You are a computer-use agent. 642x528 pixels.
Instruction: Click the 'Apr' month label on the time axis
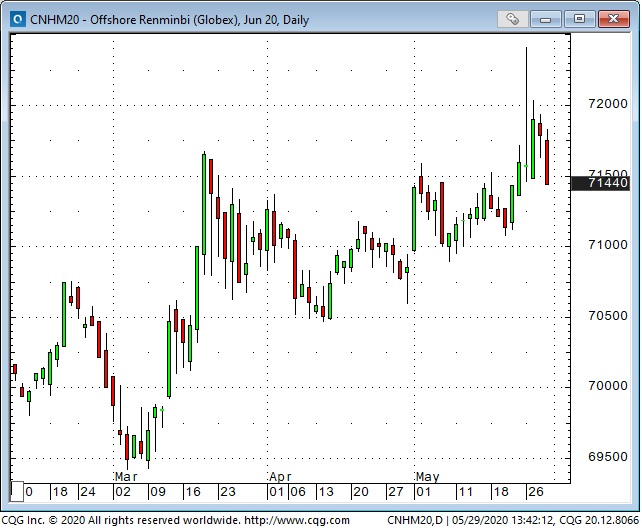[x=280, y=477]
